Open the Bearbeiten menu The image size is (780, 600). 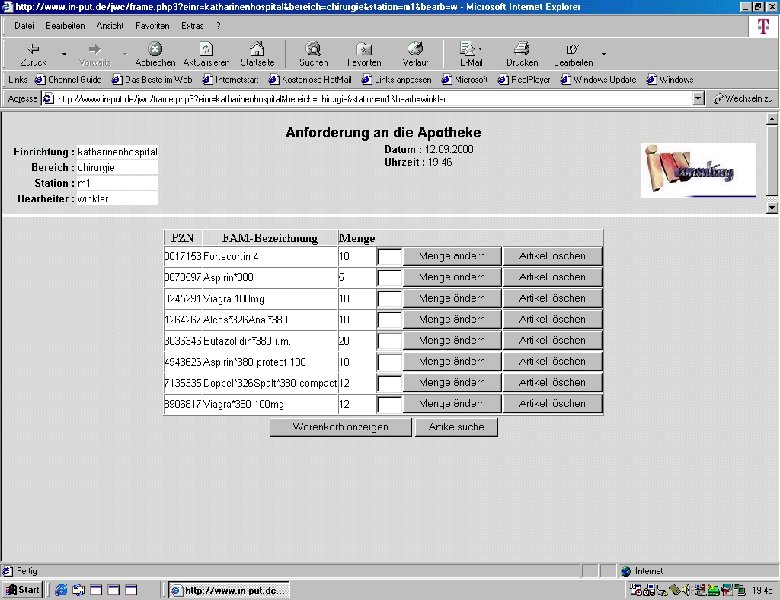[65, 26]
